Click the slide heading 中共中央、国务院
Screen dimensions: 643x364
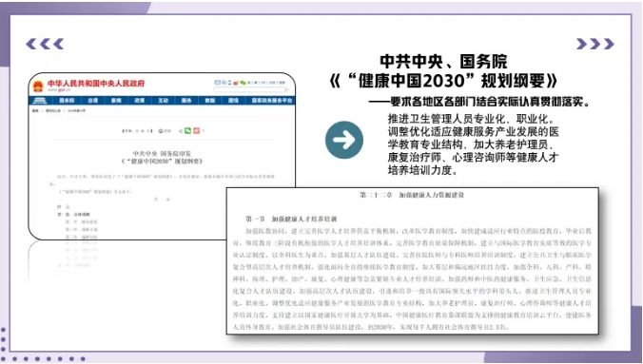443,62
